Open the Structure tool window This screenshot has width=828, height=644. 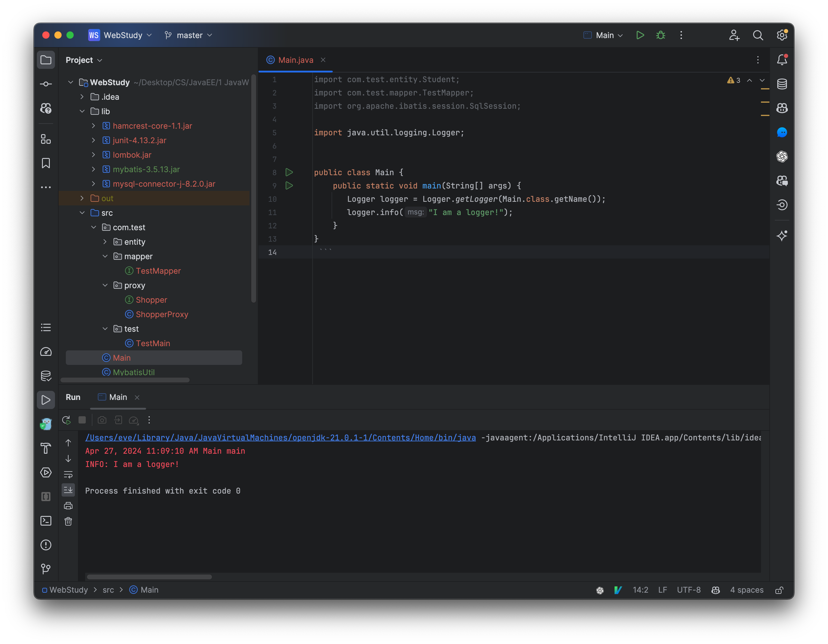pos(46,139)
